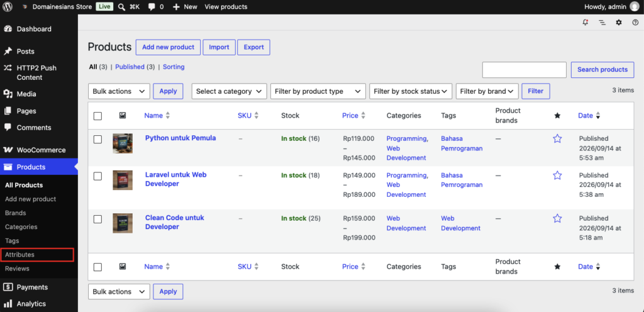The image size is (644, 312).
Task: Sort by Date using header sort arrows
Action: point(598,116)
